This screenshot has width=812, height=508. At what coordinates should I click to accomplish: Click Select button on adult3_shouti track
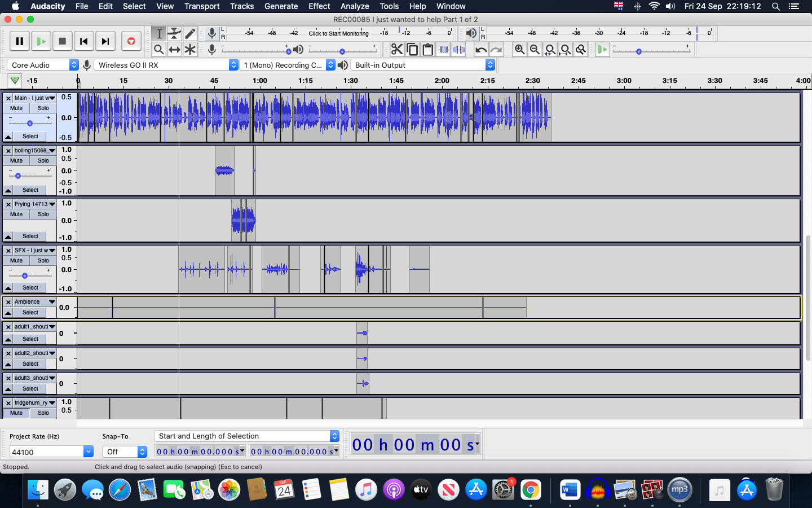click(x=30, y=389)
